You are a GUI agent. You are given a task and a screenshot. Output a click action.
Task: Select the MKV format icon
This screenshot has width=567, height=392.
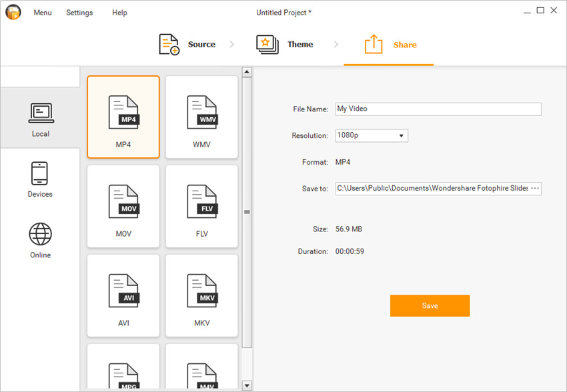point(201,295)
